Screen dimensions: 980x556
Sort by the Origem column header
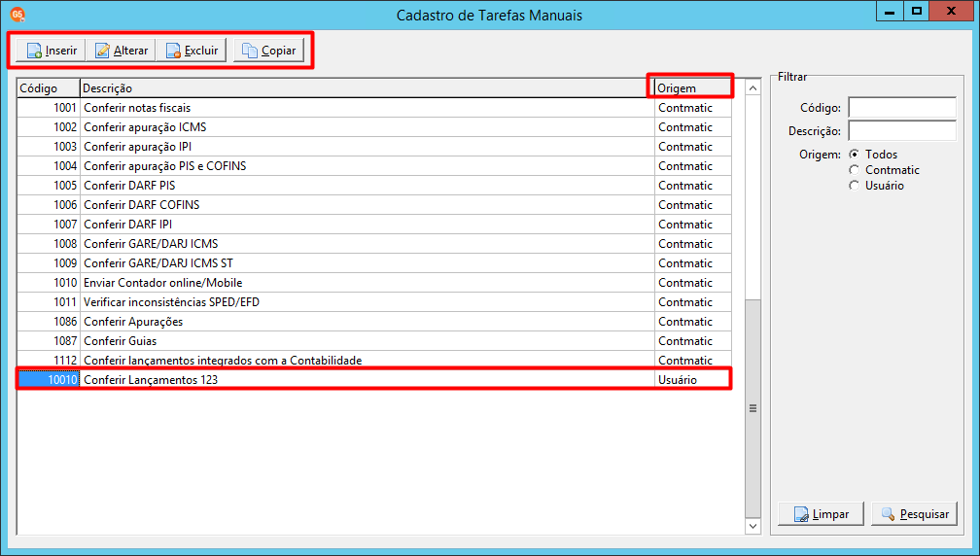coord(693,88)
